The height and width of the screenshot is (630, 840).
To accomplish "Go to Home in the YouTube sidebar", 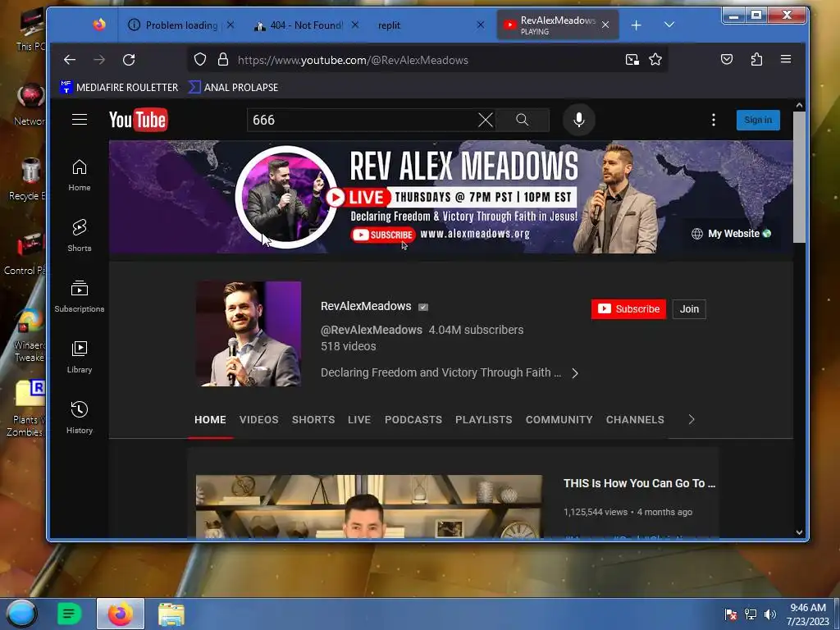I will coord(80,176).
